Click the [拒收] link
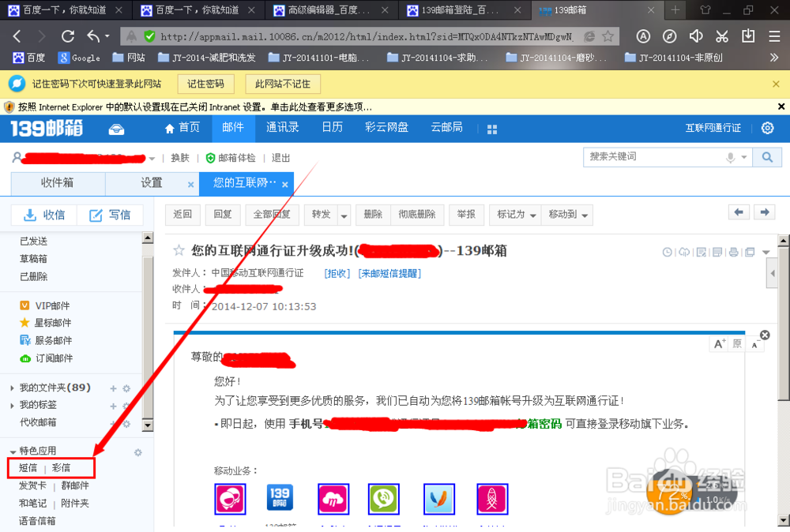790x532 pixels. 337,273
